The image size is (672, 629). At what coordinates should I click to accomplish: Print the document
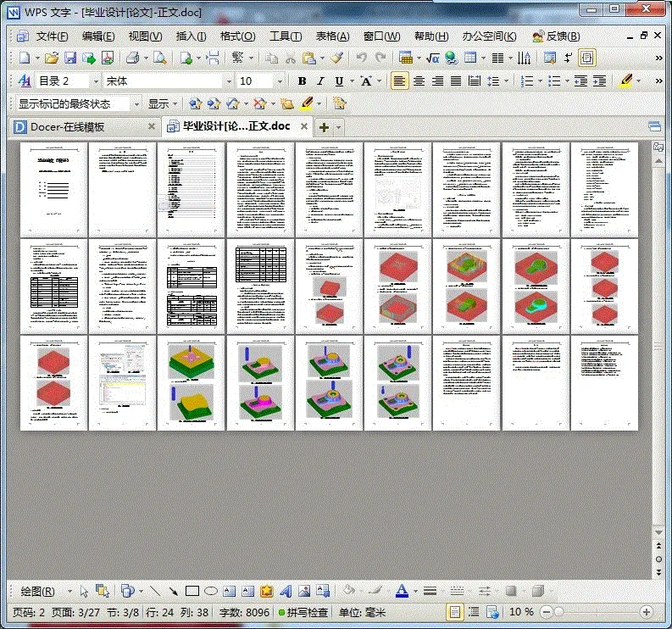(x=132, y=58)
